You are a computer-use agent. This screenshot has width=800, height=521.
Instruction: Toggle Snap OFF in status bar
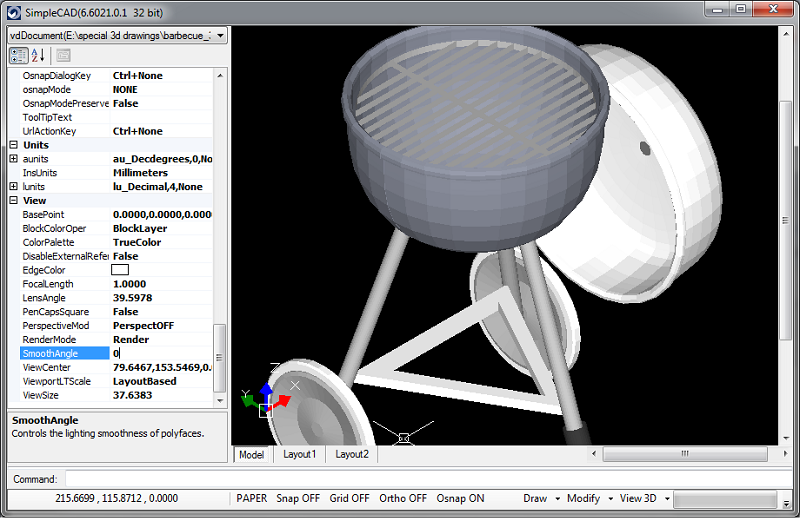tap(298, 498)
